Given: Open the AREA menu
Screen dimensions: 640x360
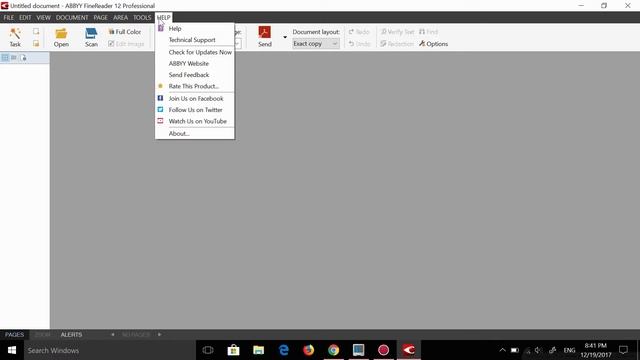Looking at the screenshot, I should [120, 18].
